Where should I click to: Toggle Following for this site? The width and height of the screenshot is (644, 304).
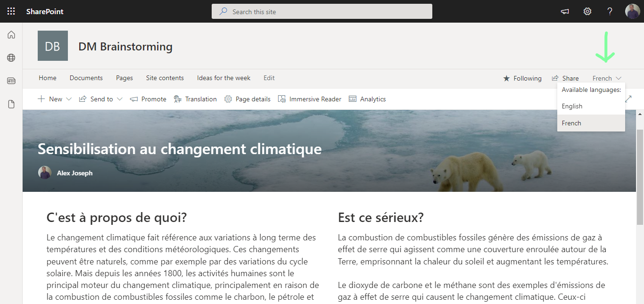(x=522, y=78)
